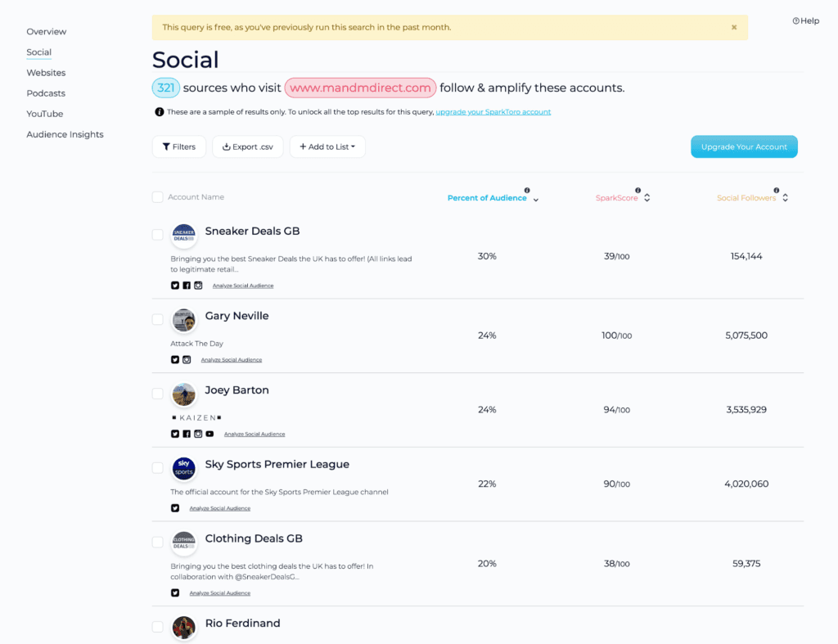The width and height of the screenshot is (838, 644).
Task: Select Social in sidebar
Action: pos(39,52)
